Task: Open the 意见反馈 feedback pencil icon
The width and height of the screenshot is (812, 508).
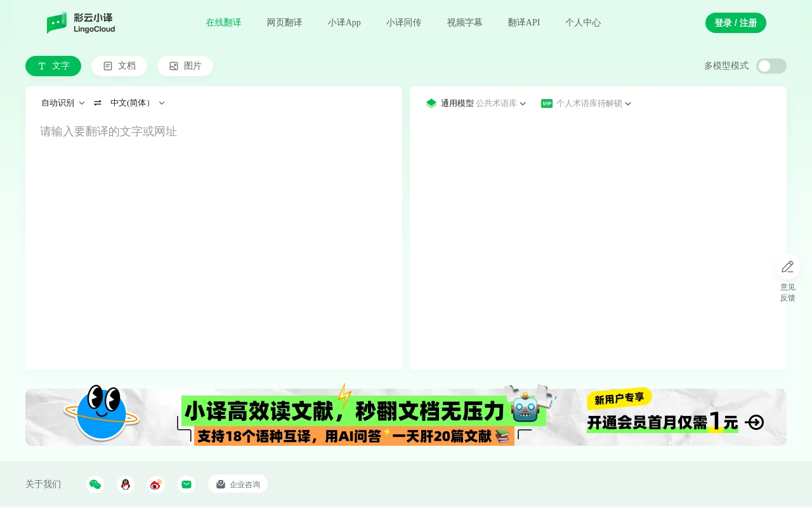Action: 787,267
